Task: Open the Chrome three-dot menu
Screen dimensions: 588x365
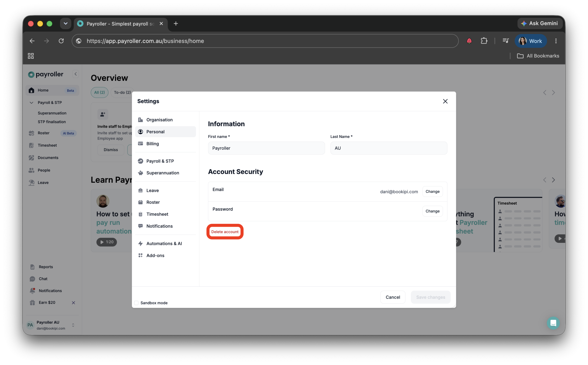Action: point(556,41)
